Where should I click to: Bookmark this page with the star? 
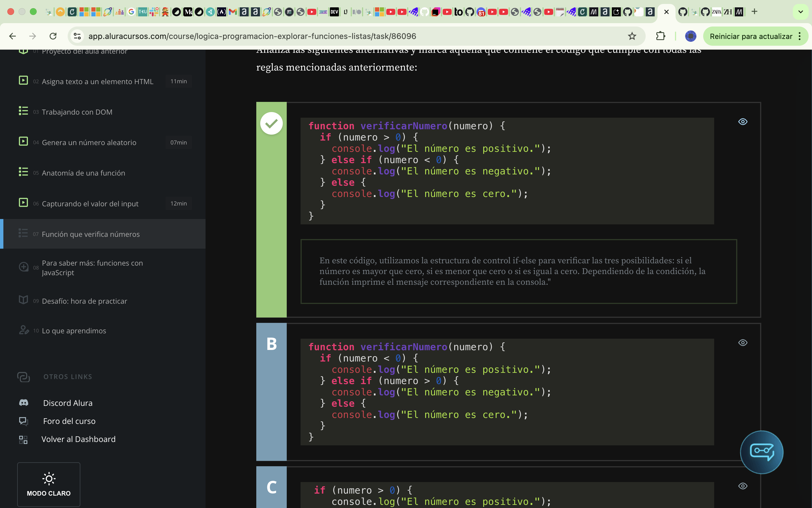point(632,36)
